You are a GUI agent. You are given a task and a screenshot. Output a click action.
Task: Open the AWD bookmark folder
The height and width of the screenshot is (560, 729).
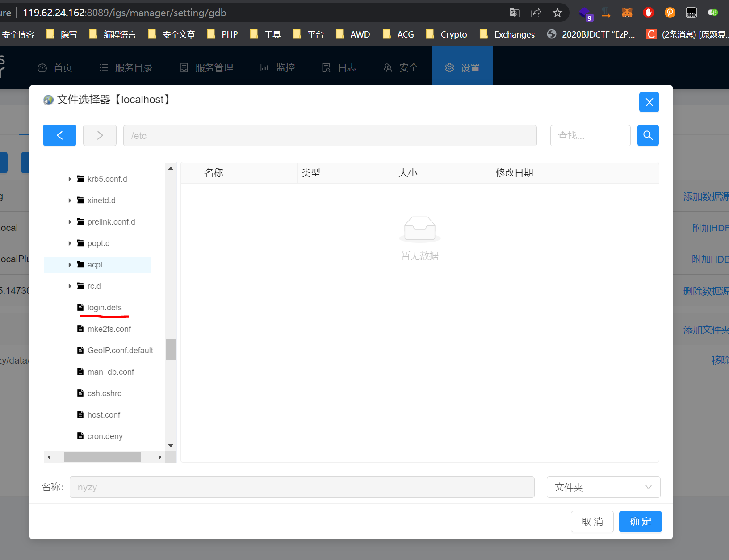point(352,34)
